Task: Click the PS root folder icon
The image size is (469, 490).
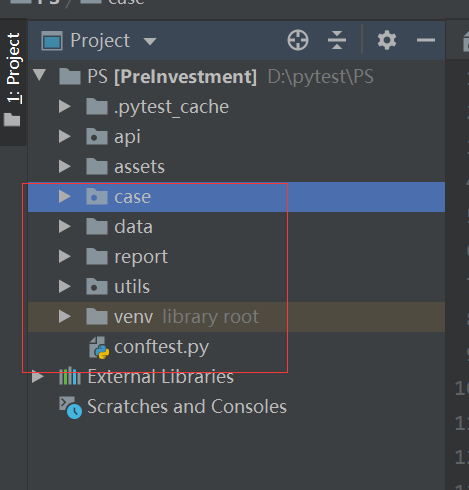Action: [x=70, y=76]
